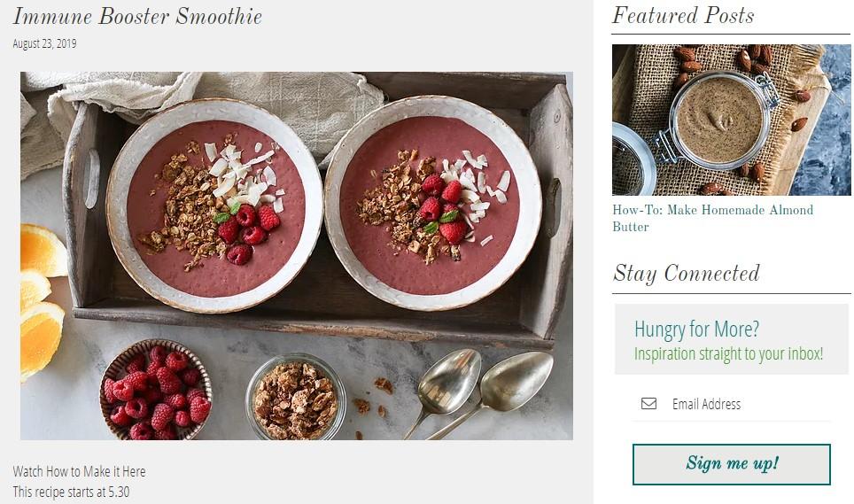Viewport: 854px width, 504px height.
Task: Click the Stay Connected heading
Action: pos(686,273)
